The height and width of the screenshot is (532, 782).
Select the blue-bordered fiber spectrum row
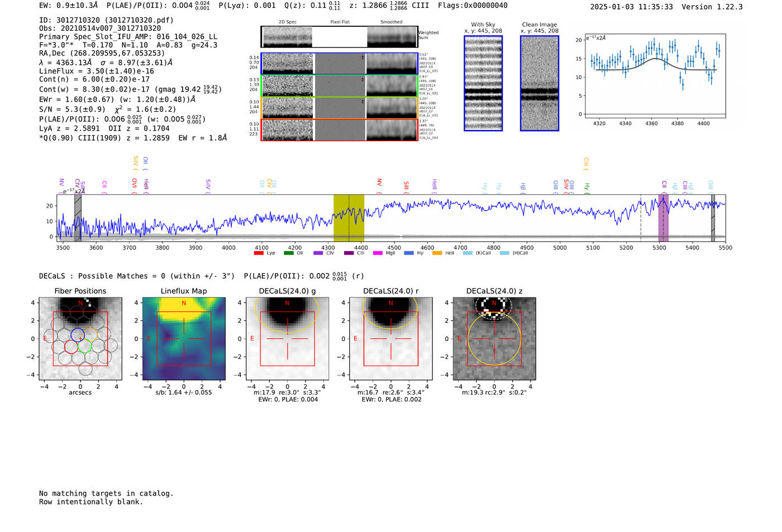pyautogui.click(x=340, y=64)
